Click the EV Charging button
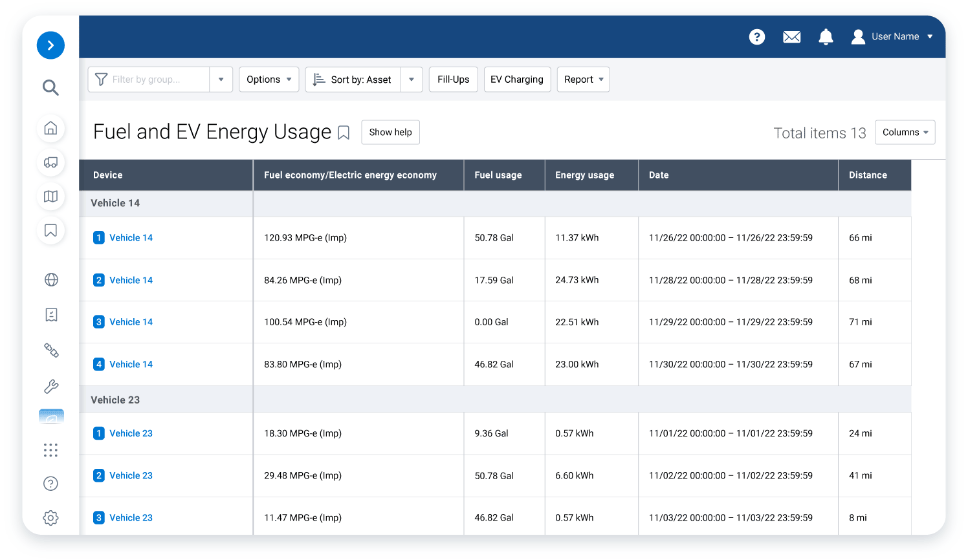Screen dimensions: 968x560 tap(516, 80)
